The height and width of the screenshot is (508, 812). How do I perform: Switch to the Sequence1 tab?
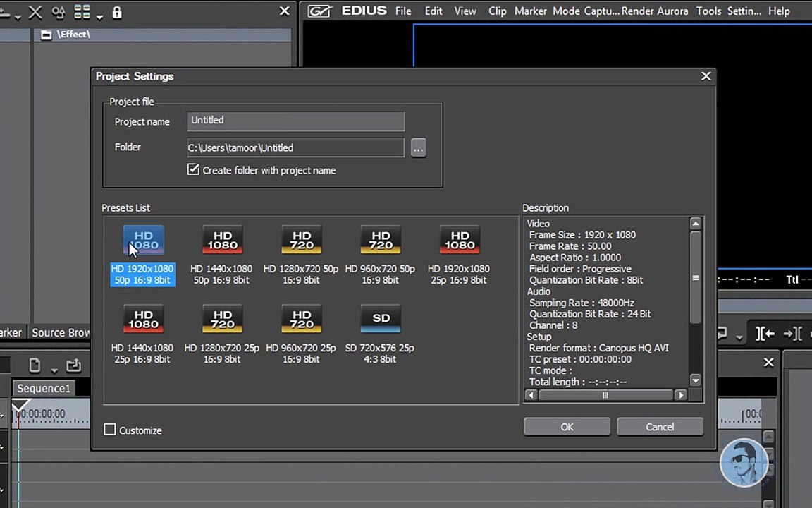tap(44, 388)
